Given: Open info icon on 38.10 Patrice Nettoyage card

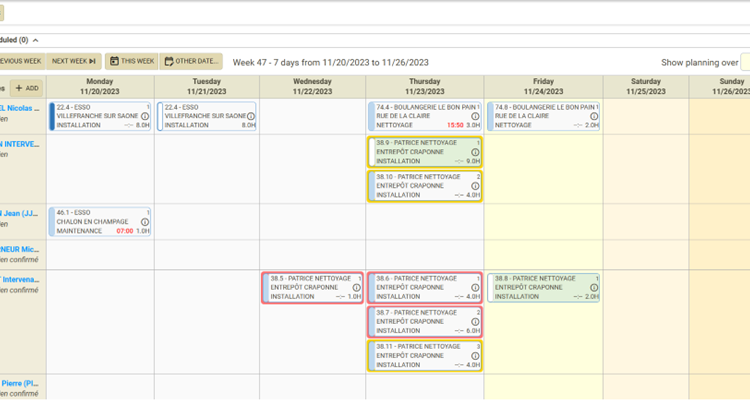Looking at the screenshot, I should coord(475,186).
